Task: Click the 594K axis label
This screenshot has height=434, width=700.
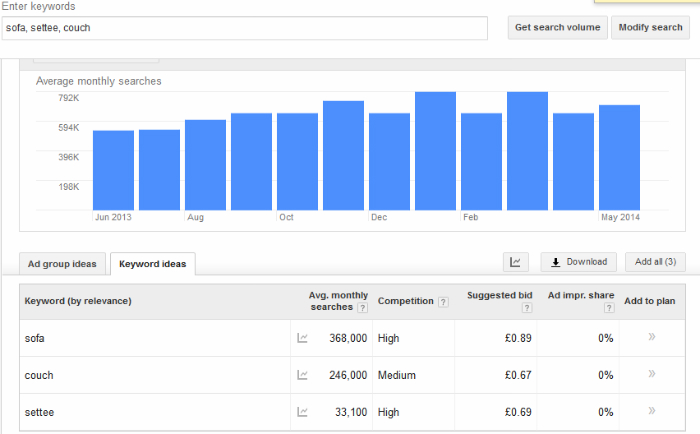Action: [69, 128]
